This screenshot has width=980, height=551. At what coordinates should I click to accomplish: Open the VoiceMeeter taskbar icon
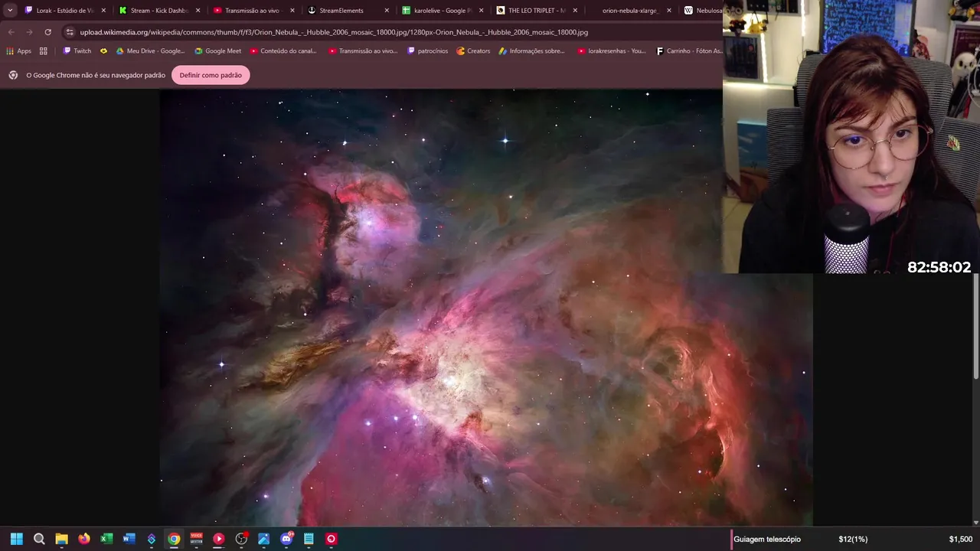coord(196,539)
